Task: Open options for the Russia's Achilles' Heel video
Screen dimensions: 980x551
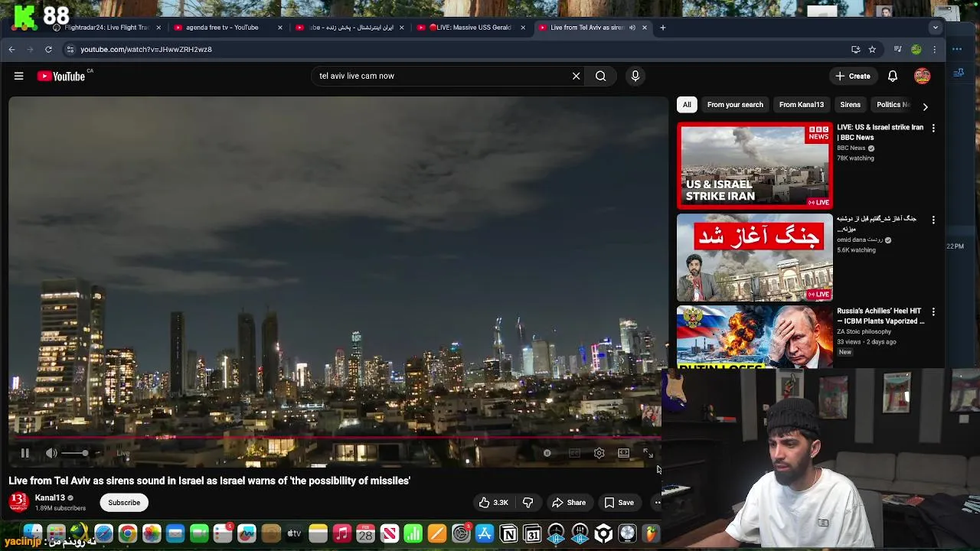Action: 933,311
